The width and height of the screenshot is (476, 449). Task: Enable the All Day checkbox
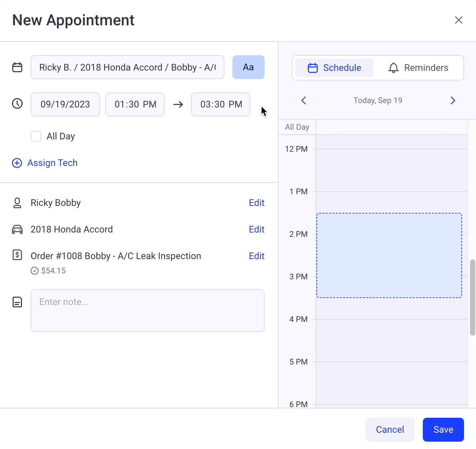point(36,136)
